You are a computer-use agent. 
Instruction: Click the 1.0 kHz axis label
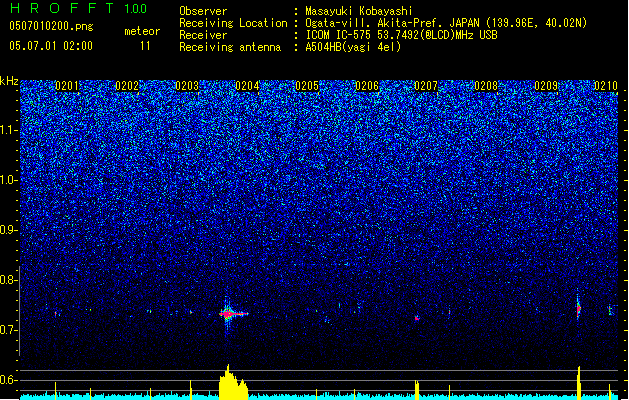click(9, 180)
